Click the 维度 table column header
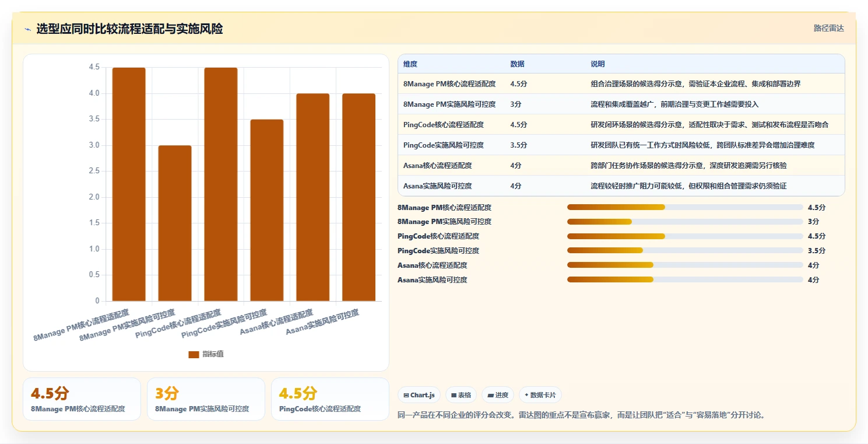The image size is (868, 444). pos(410,64)
